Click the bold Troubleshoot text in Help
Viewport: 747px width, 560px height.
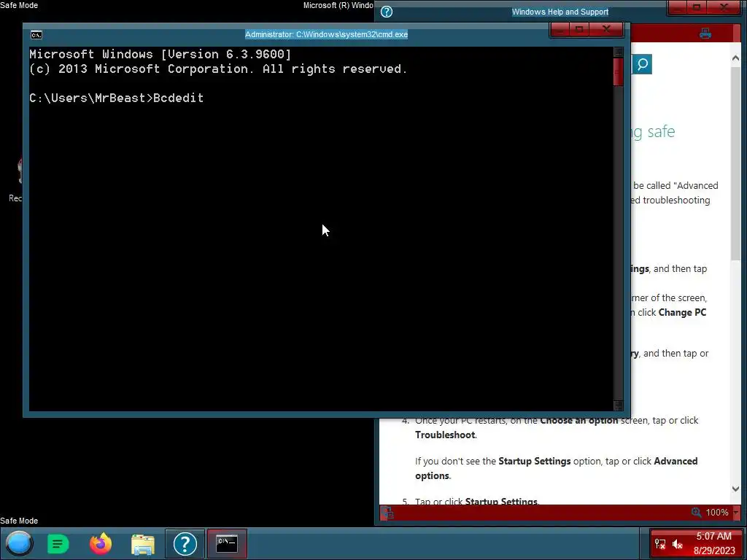(445, 435)
